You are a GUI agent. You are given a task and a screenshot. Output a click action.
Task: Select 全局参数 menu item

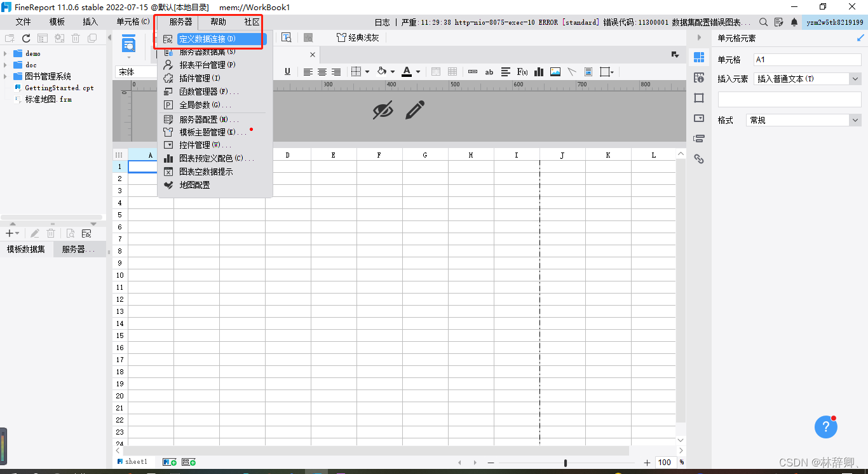215,105
